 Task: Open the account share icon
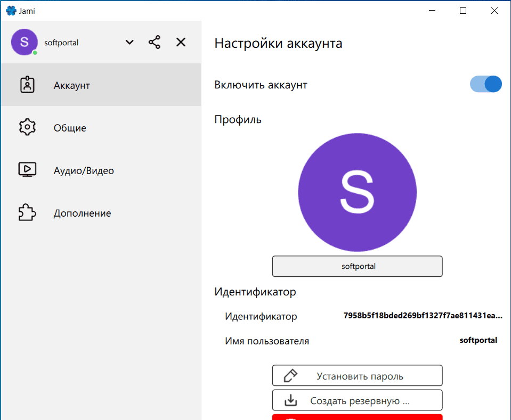click(x=155, y=43)
